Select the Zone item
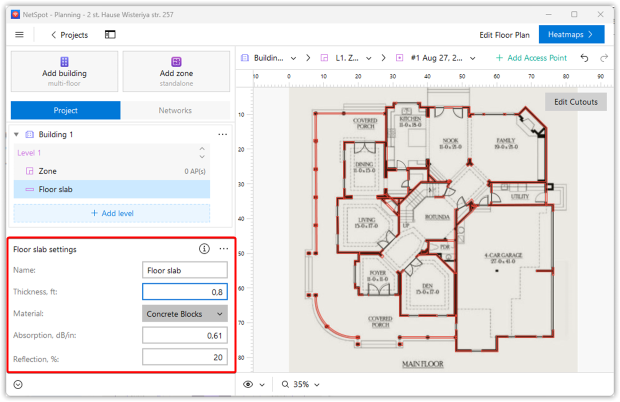 click(112, 171)
